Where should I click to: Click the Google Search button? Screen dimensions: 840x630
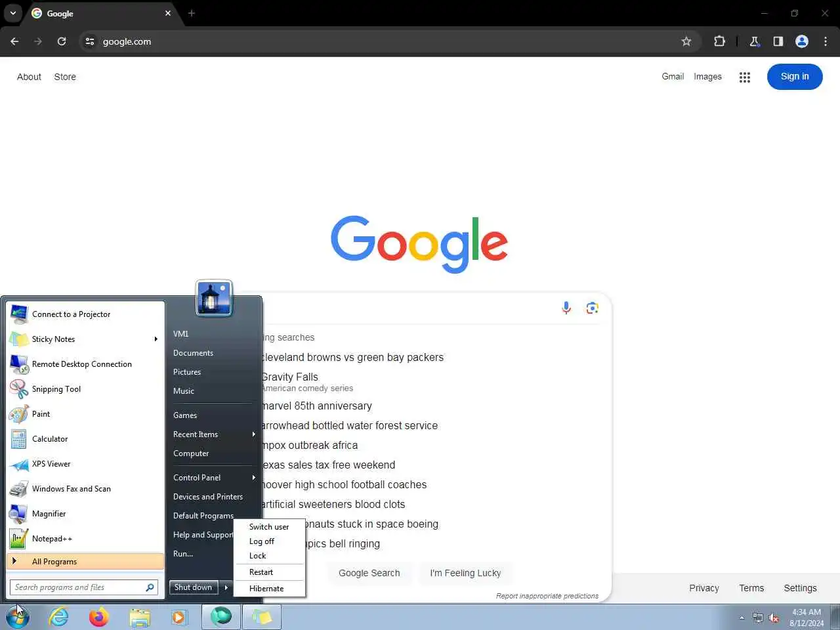pos(369,573)
